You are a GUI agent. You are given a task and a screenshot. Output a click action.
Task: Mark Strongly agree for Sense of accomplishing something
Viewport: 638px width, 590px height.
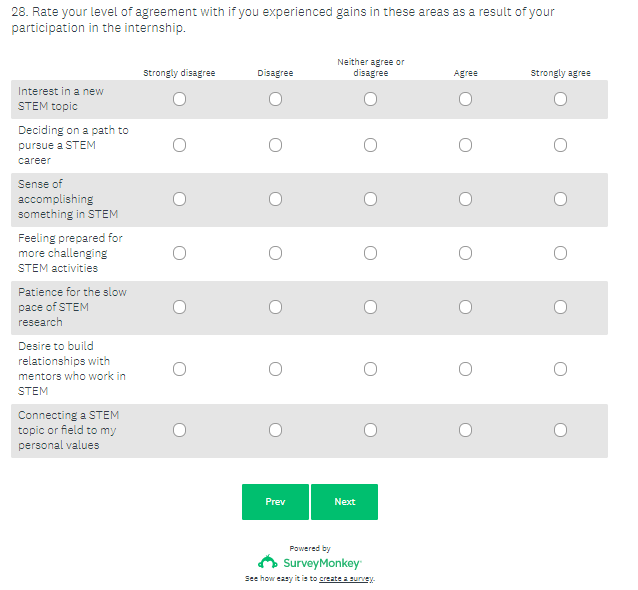[x=560, y=199]
